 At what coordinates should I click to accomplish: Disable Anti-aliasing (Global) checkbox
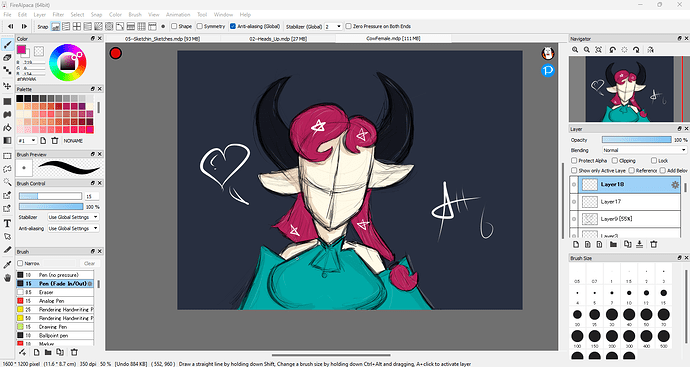233,26
